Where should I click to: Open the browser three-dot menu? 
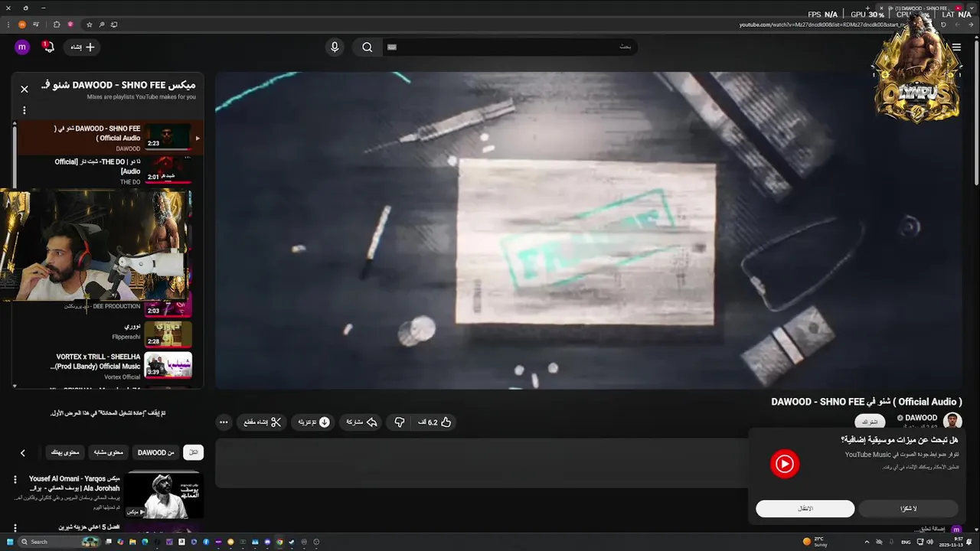(8, 24)
